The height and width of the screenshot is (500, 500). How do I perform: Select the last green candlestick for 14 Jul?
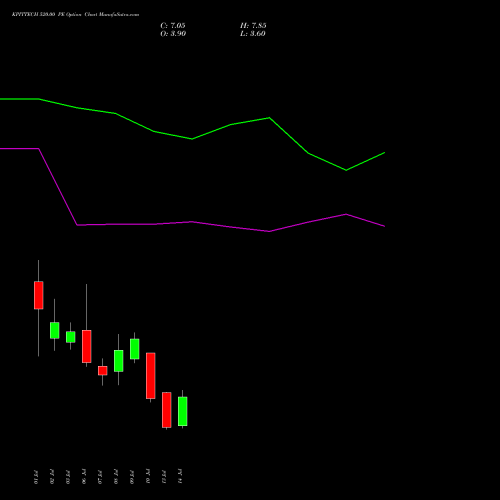coord(183,411)
